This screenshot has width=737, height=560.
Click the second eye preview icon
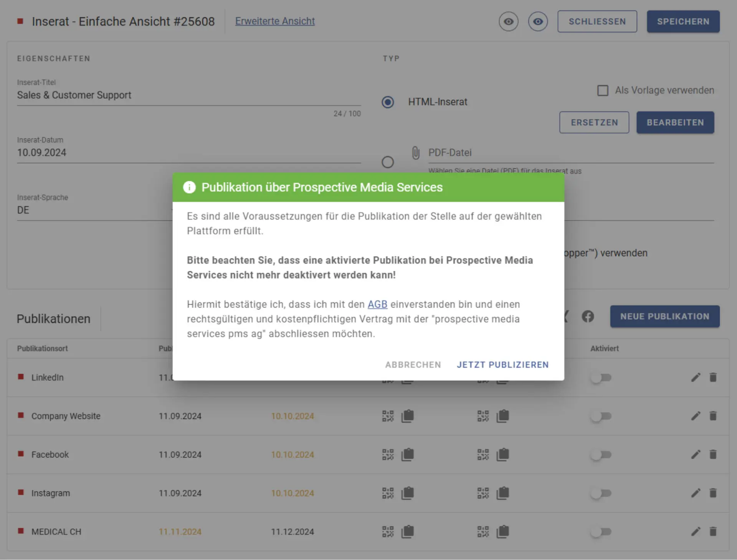(538, 21)
